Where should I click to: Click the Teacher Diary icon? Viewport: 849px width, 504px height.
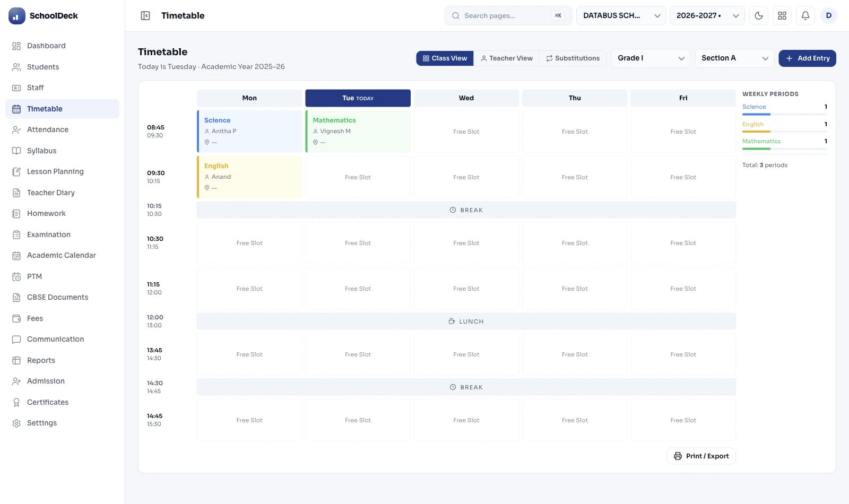[x=16, y=193]
